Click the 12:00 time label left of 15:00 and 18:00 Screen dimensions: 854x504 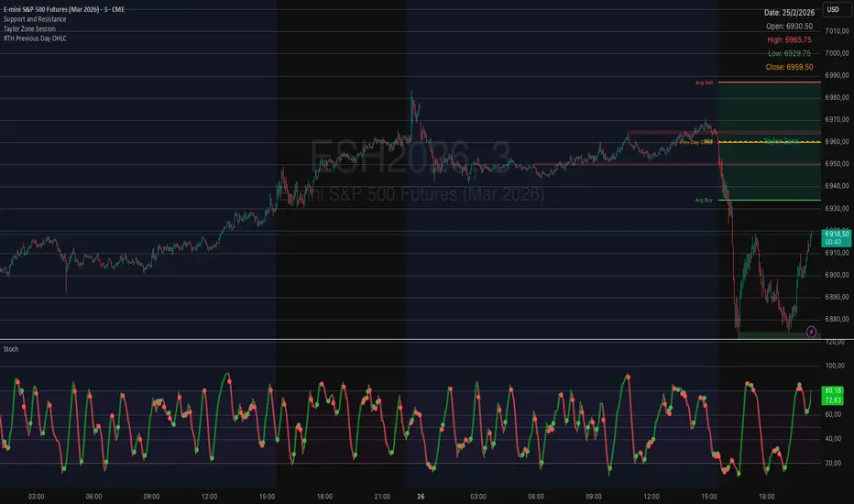tap(209, 497)
